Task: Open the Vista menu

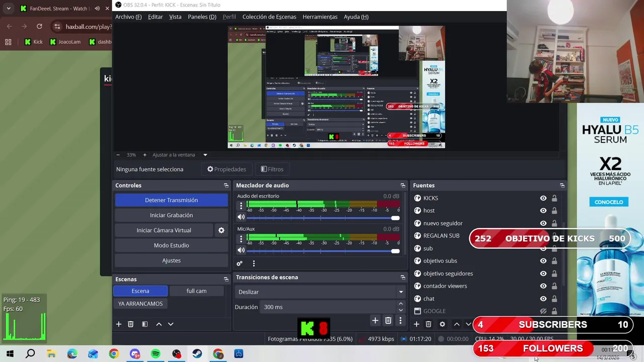Action: point(175,17)
